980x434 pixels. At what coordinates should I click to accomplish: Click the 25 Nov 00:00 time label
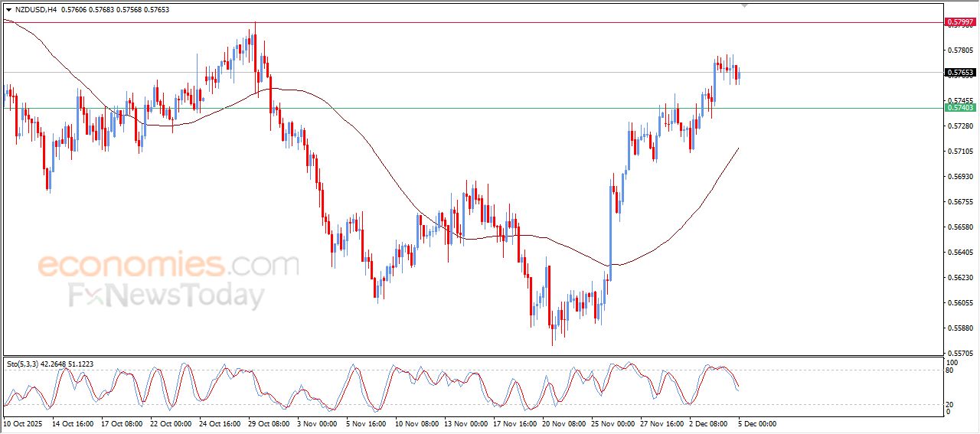click(611, 423)
